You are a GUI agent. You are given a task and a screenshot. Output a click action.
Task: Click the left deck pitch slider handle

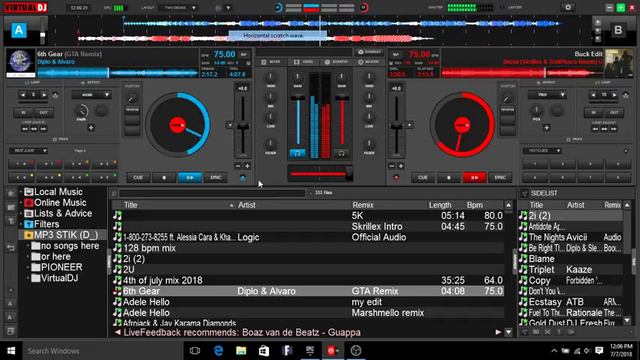point(243,127)
